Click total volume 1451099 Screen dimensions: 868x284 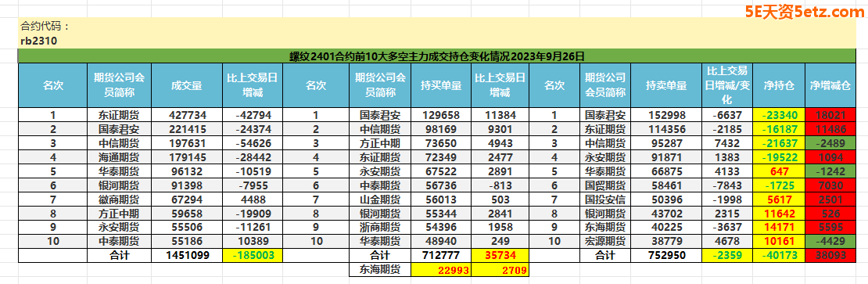pos(187,255)
